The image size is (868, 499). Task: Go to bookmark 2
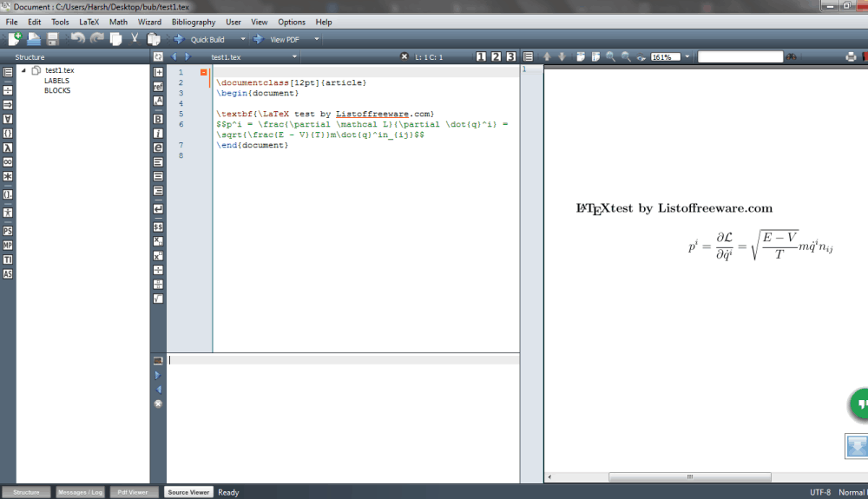[x=496, y=56]
